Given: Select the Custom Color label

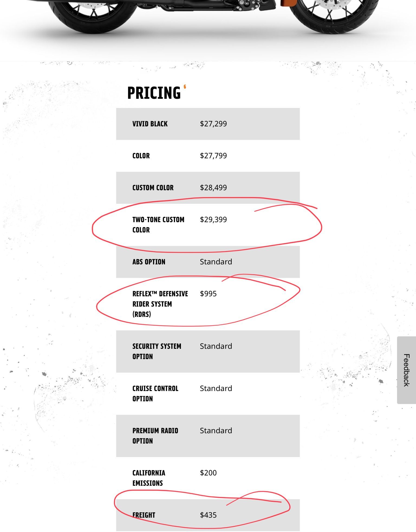Looking at the screenshot, I should pos(153,188).
